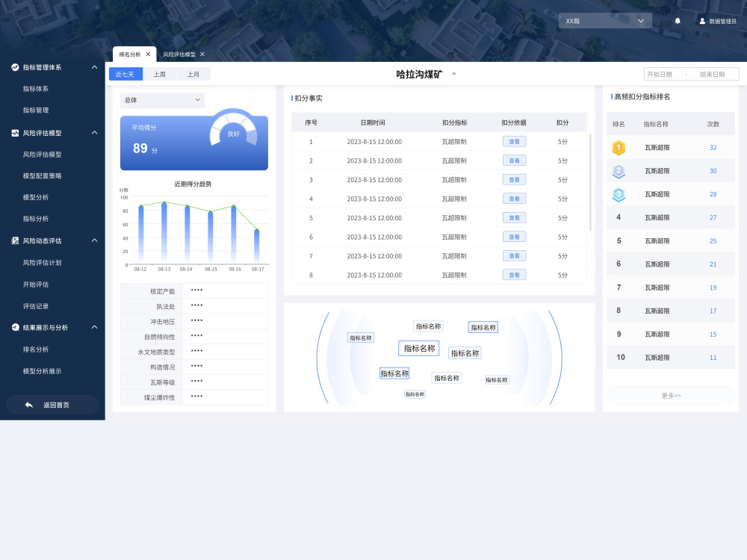The height and width of the screenshot is (560, 747).
Task: Click the 瓦斯等级 row label
Action: [162, 382]
